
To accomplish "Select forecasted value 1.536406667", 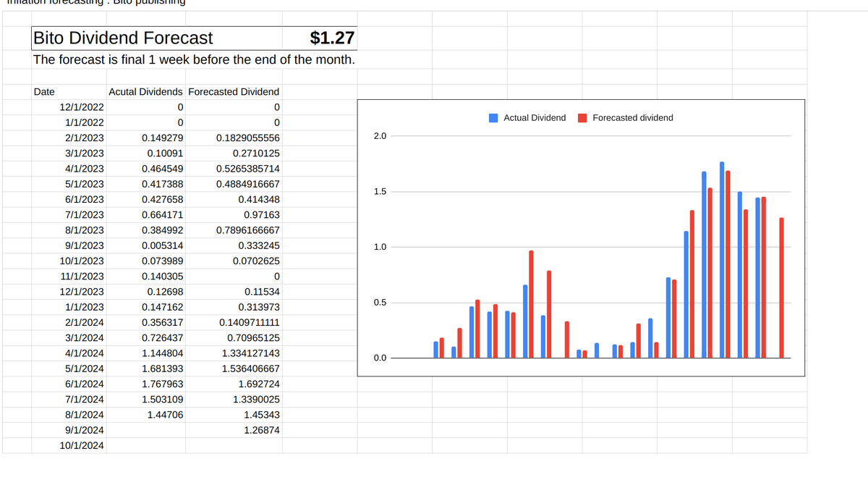I will (234, 369).
